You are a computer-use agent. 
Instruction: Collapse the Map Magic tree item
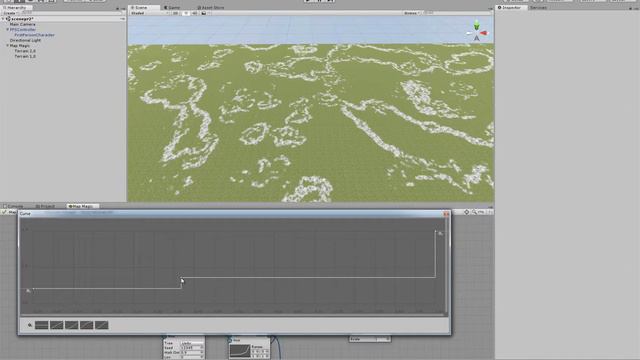pos(7,46)
